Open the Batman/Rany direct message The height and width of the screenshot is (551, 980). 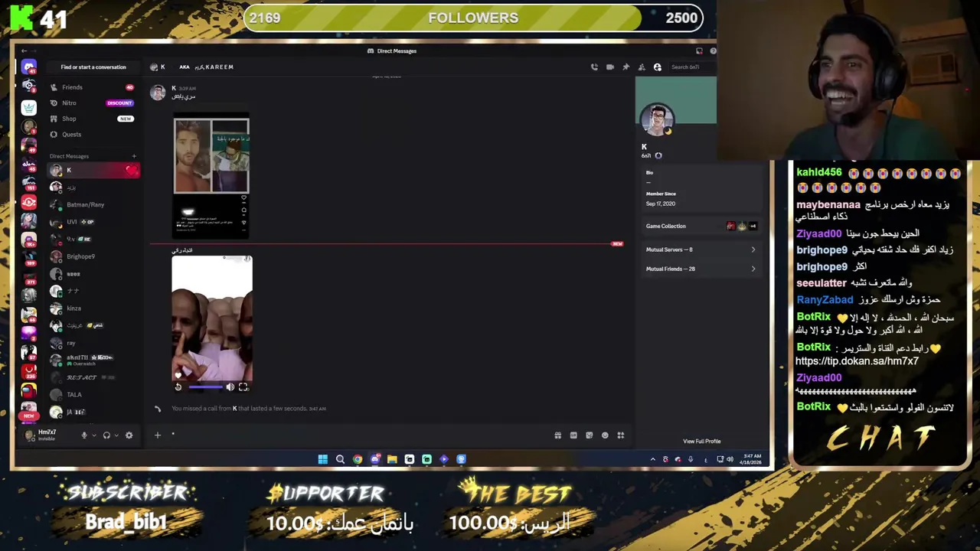[93, 204]
